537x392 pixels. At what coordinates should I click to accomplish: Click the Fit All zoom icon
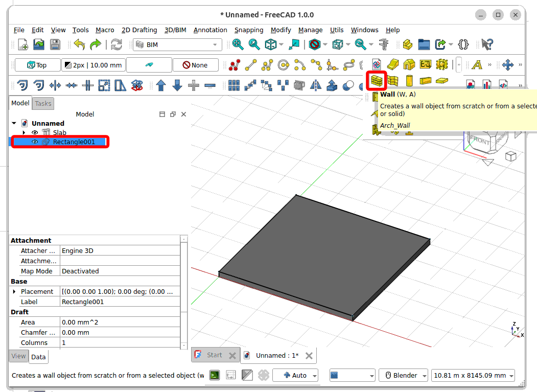point(238,45)
